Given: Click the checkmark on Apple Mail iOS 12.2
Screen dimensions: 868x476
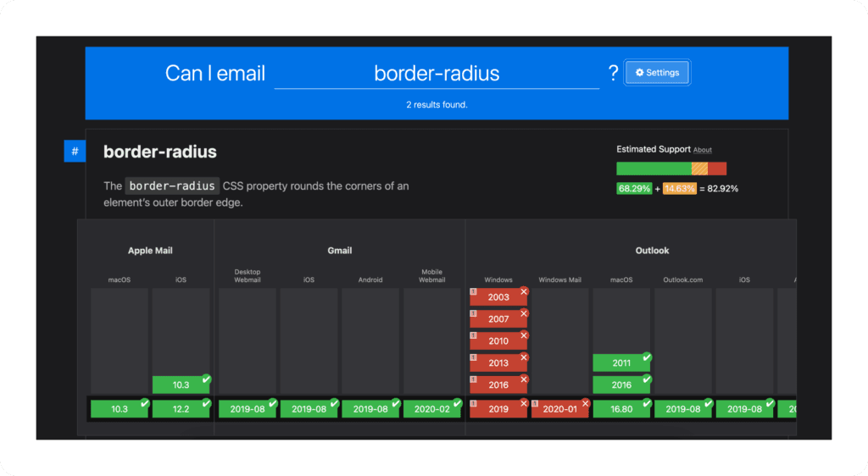Looking at the screenshot, I should (206, 403).
